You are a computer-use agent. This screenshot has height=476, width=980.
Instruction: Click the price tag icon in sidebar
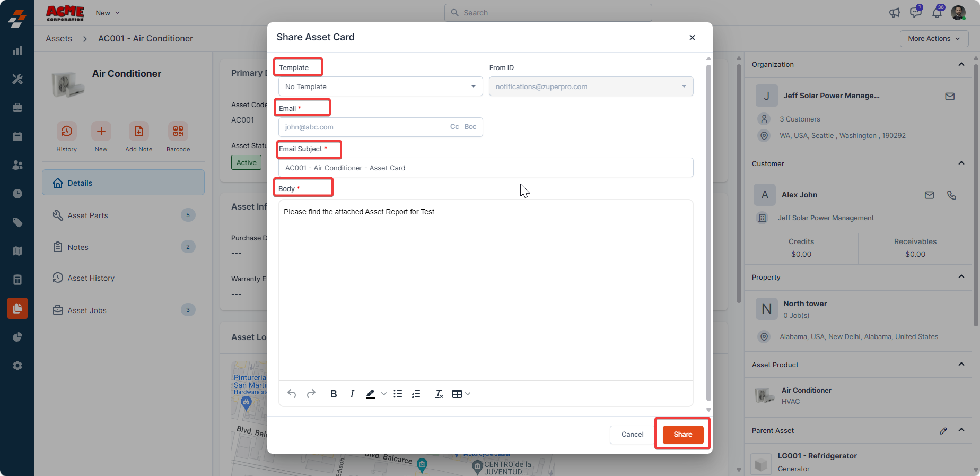coord(17,222)
